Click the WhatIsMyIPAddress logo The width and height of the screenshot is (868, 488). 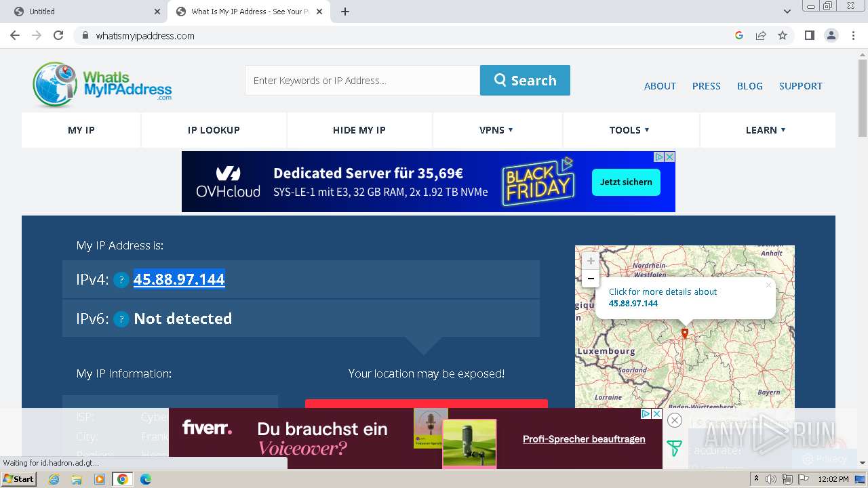tap(102, 85)
